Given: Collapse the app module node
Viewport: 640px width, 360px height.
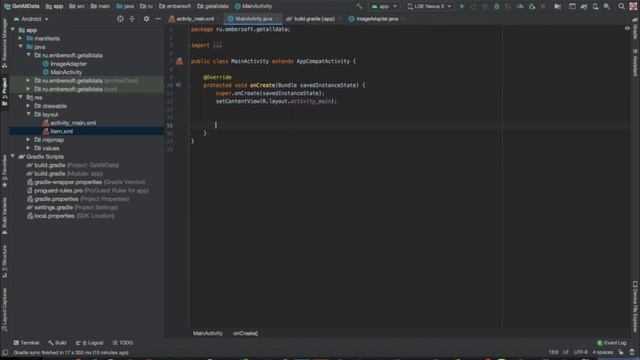Looking at the screenshot, I should click(13, 30).
